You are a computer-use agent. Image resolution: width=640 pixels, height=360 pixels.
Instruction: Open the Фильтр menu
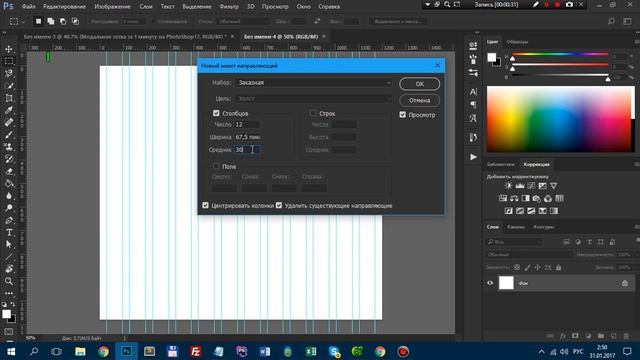click(229, 7)
